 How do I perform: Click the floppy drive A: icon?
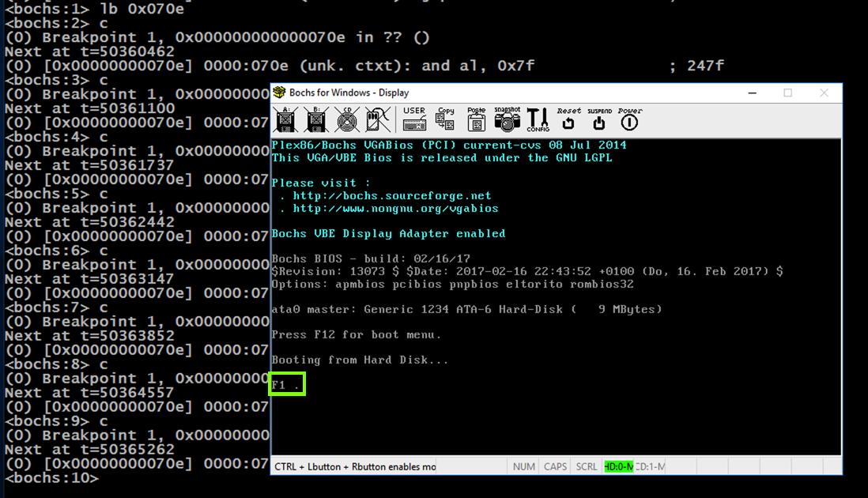tap(286, 119)
